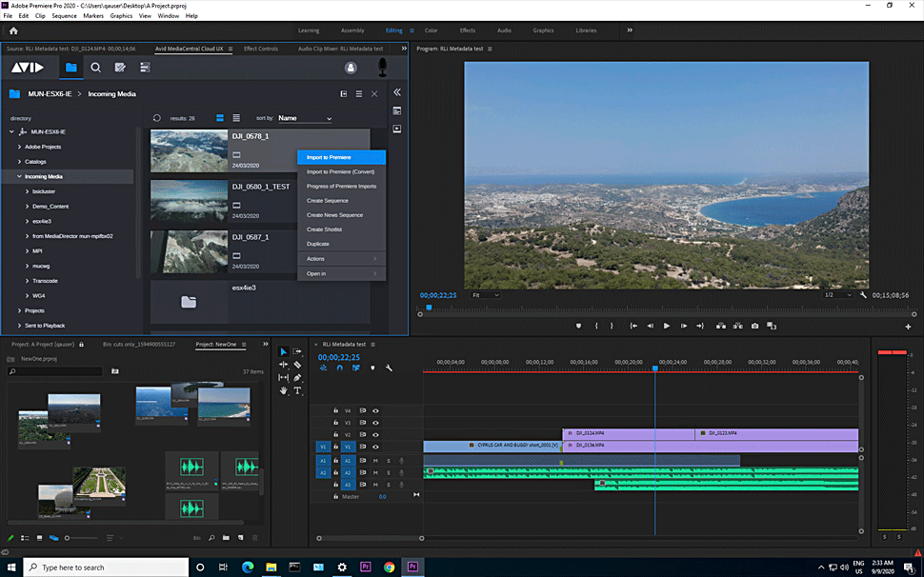
Task: Solo audio track A2
Action: pos(389,473)
